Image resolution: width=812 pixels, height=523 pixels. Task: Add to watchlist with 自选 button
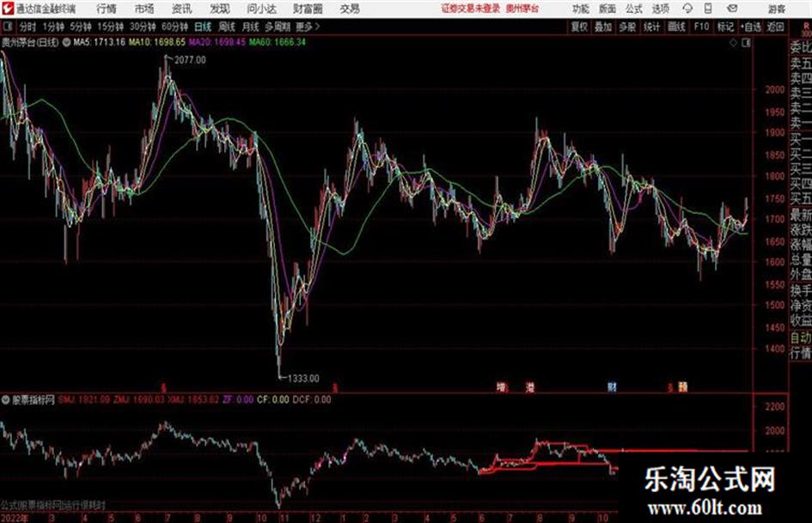click(750, 27)
